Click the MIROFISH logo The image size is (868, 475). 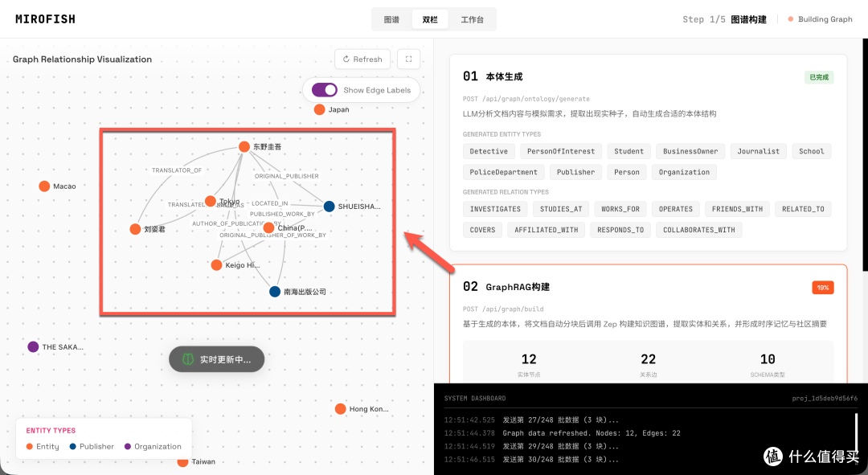45,18
